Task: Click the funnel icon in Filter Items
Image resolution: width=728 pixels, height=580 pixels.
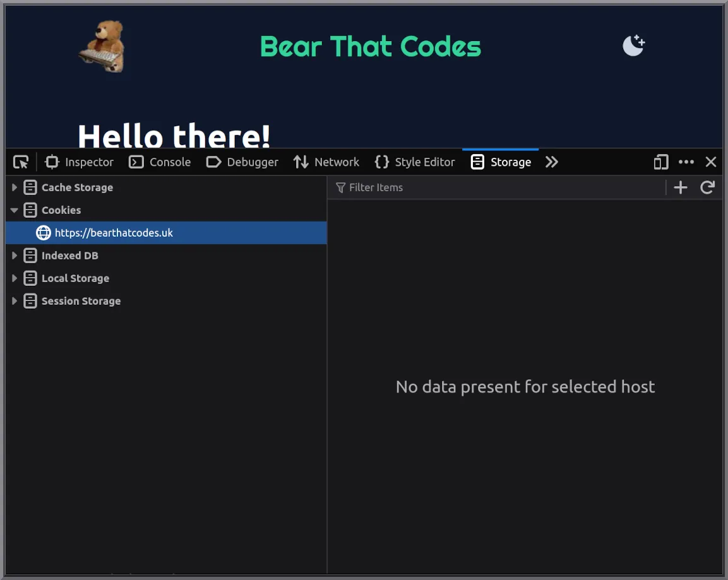Action: coord(340,187)
